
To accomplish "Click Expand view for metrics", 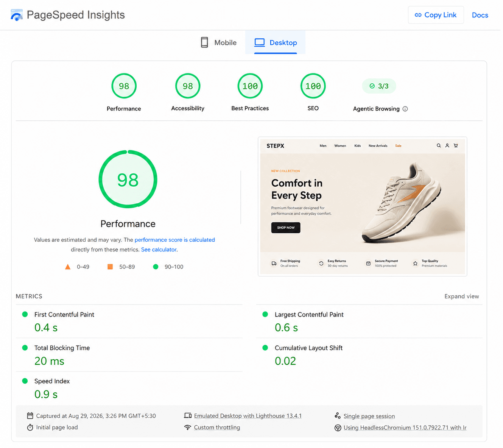I will (x=461, y=296).
